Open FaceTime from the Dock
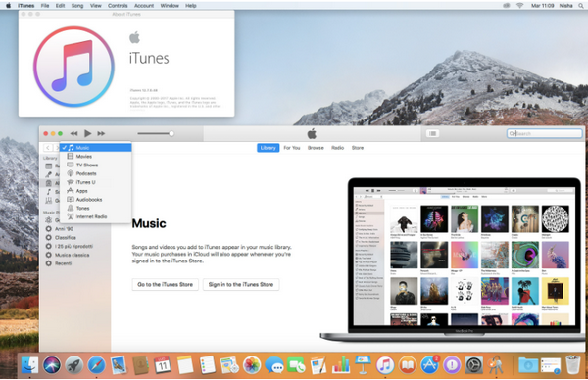588x380 pixels. [296, 365]
